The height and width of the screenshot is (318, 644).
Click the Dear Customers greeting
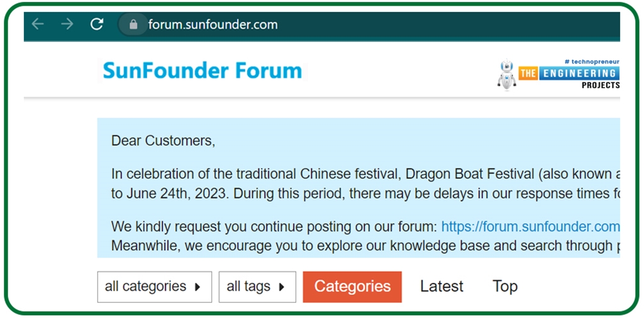[163, 141]
